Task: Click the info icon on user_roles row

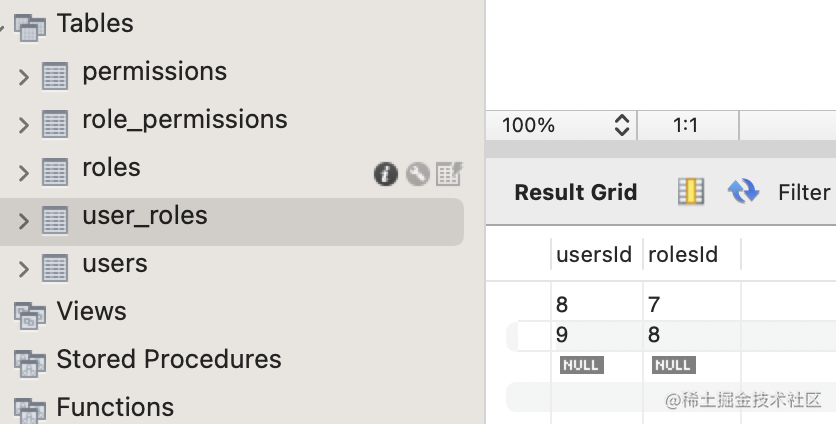Action: tap(386, 175)
